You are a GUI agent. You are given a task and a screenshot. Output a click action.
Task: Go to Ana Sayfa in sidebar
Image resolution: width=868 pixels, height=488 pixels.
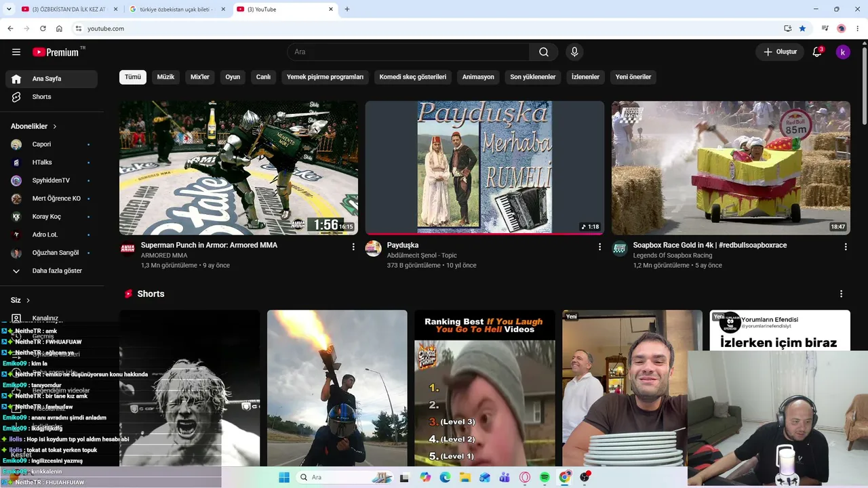52,79
